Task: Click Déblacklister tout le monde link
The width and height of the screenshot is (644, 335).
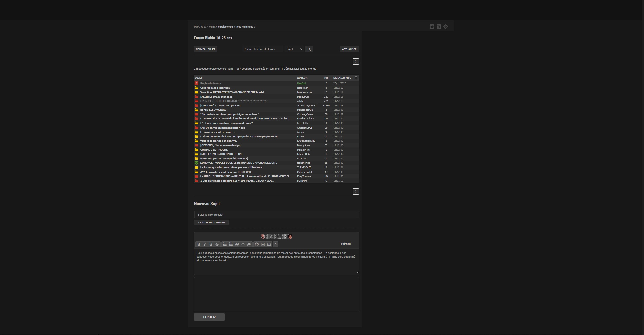Action: tap(300, 69)
